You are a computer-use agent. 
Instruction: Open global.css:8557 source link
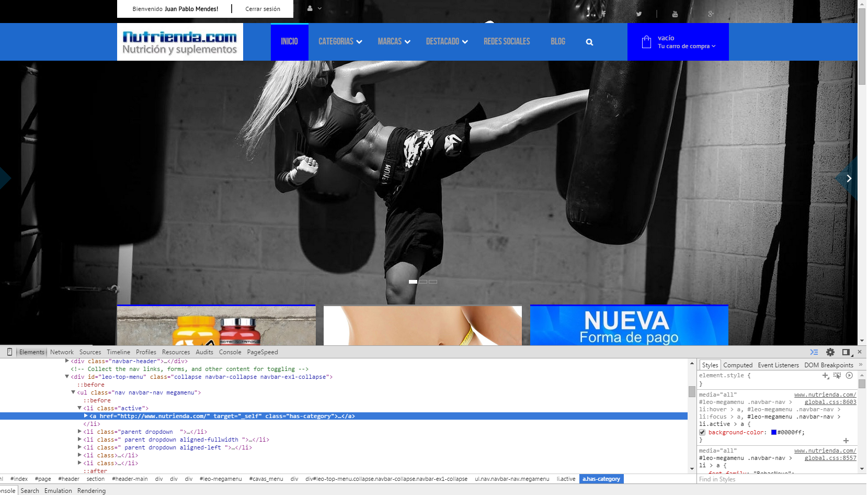(x=830, y=458)
